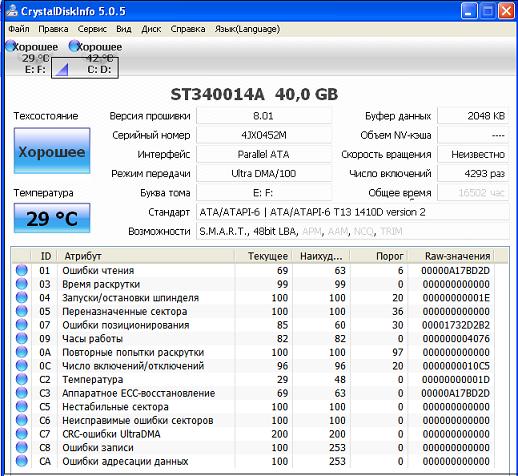Click the Raw-значения column header

pos(451,256)
